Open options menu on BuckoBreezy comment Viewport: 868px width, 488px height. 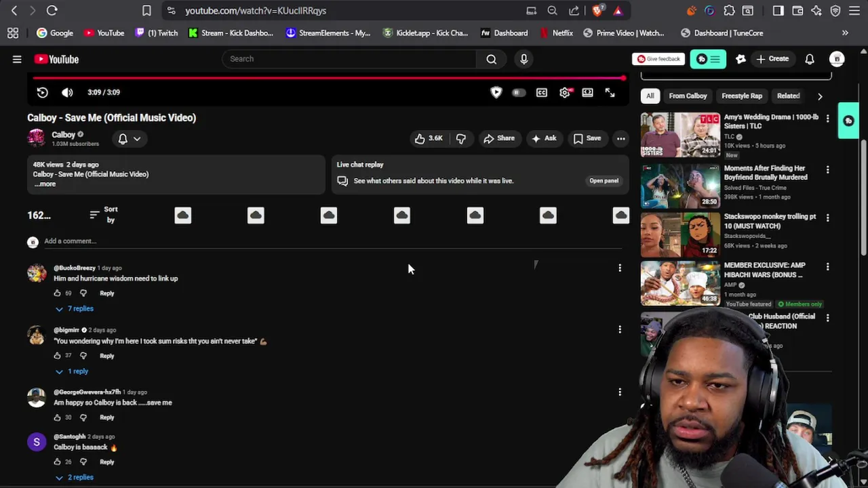tap(620, 268)
